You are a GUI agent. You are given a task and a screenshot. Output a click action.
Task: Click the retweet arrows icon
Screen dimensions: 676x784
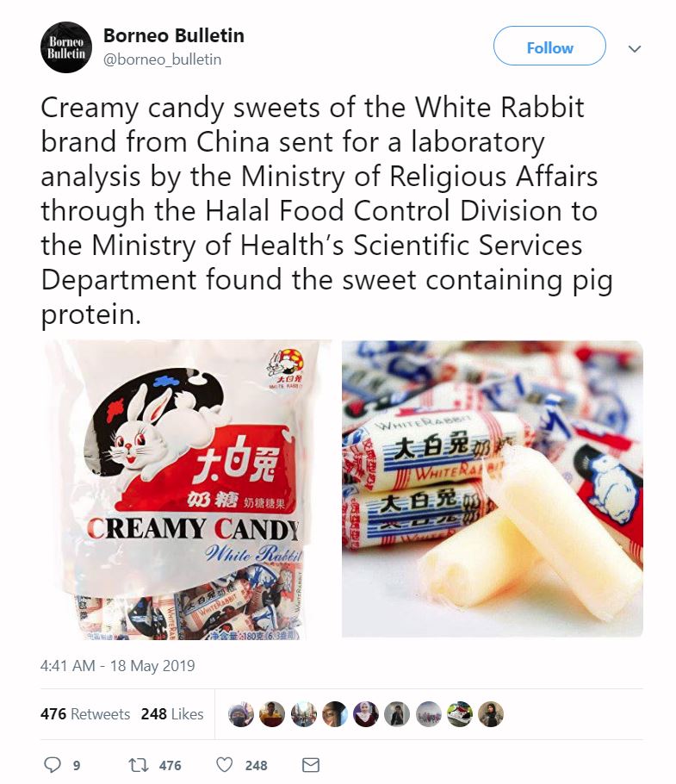click(139, 765)
